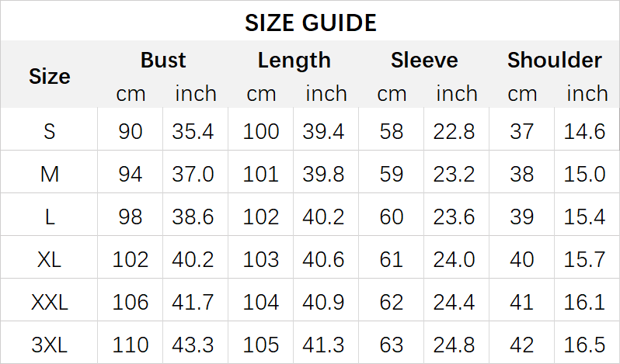Click the 3XL size row label
Viewport: 620px width, 364px height.
50,344
